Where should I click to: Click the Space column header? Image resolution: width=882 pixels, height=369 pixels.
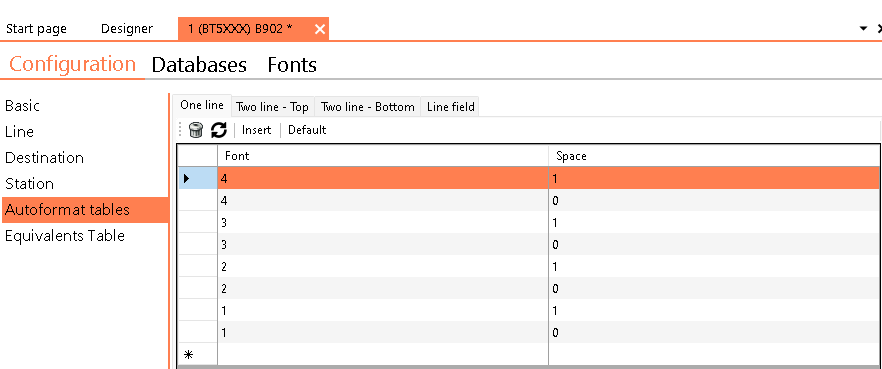(x=715, y=156)
